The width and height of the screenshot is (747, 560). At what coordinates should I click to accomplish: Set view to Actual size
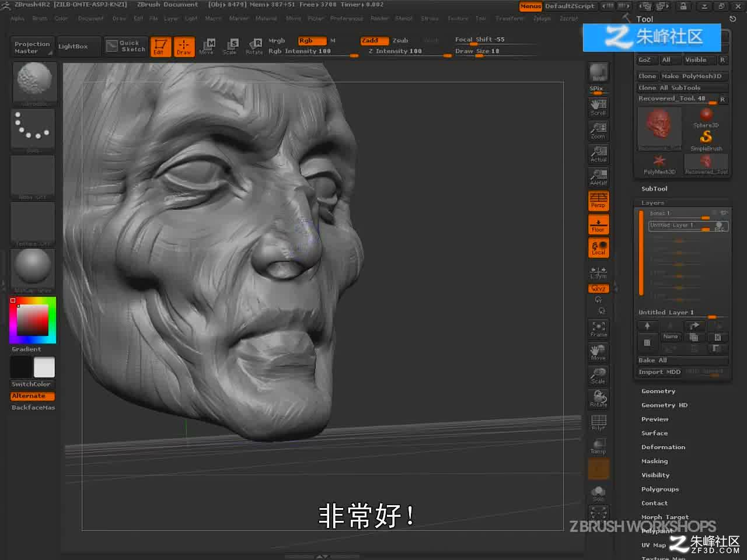pos(598,153)
